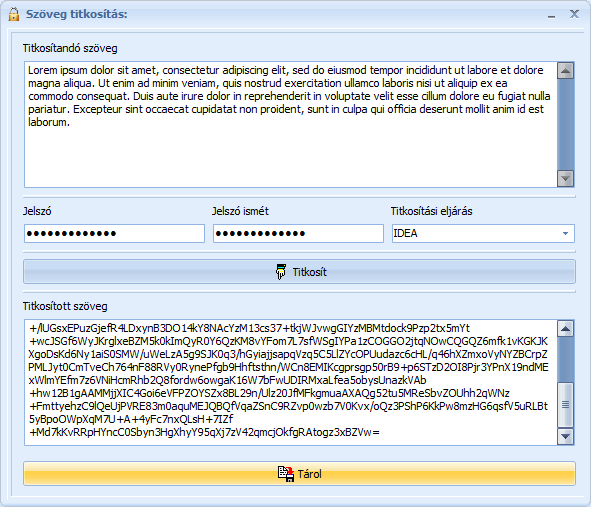Click inside the Titkosítandó szöveg text area
The width and height of the screenshot is (591, 507).
click(x=290, y=124)
